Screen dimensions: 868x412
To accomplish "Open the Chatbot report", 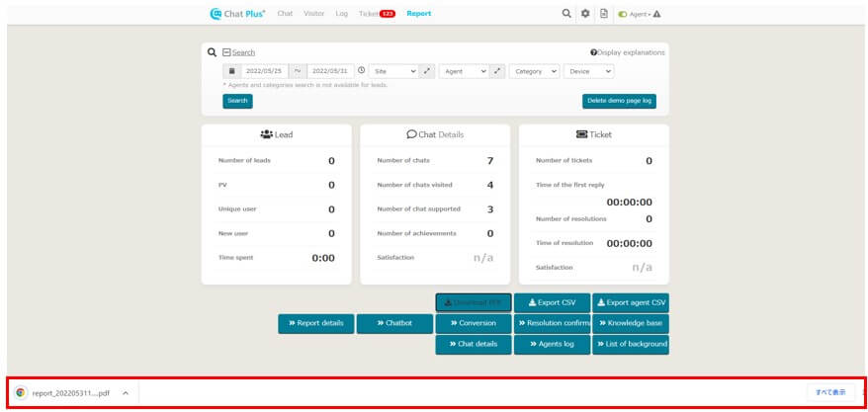I will 394,323.
